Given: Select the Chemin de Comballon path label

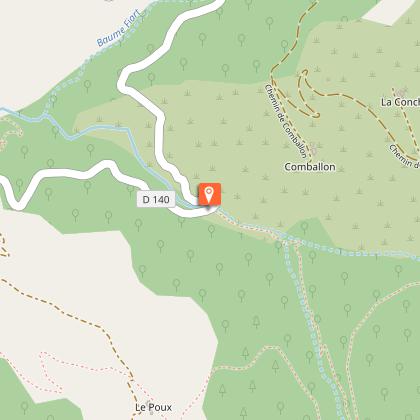Looking at the screenshot, I should coord(285,121).
